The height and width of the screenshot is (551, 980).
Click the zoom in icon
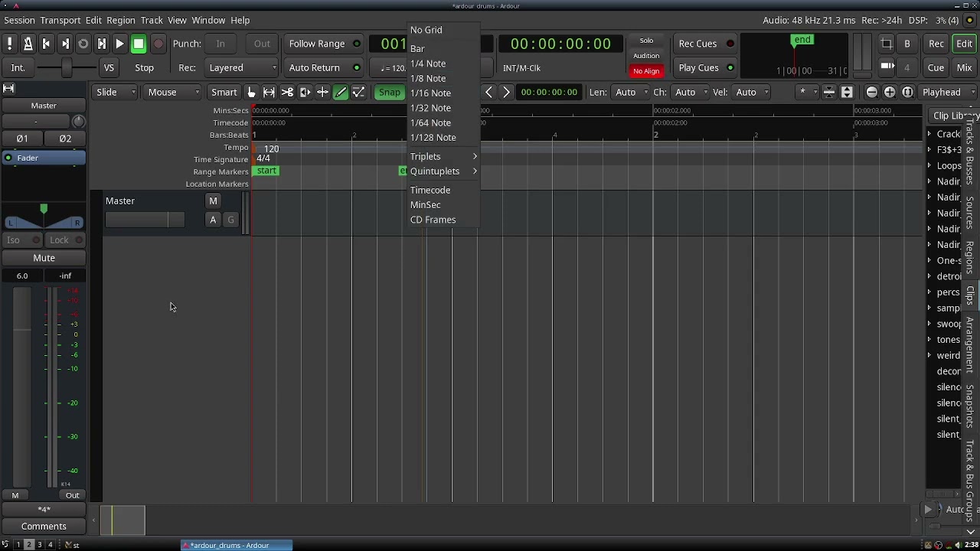coord(890,92)
